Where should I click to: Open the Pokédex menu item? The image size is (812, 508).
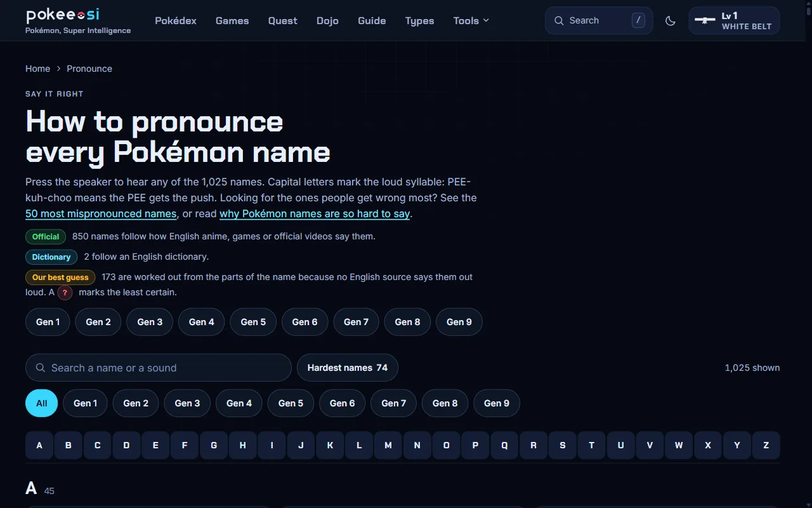point(176,21)
